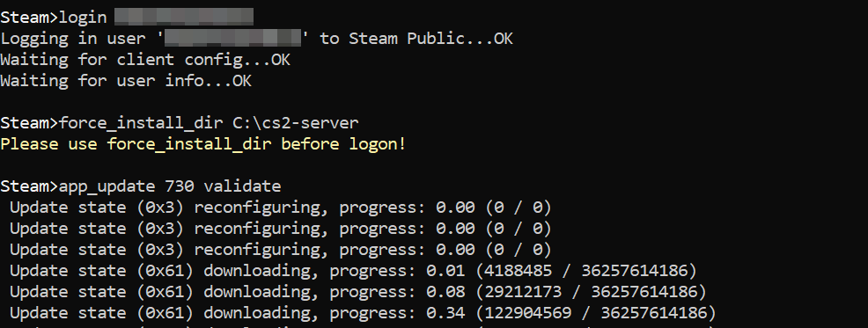868x328 pixels.
Task: Click the 'progress: 0.01' downloading line
Action: click(x=353, y=271)
